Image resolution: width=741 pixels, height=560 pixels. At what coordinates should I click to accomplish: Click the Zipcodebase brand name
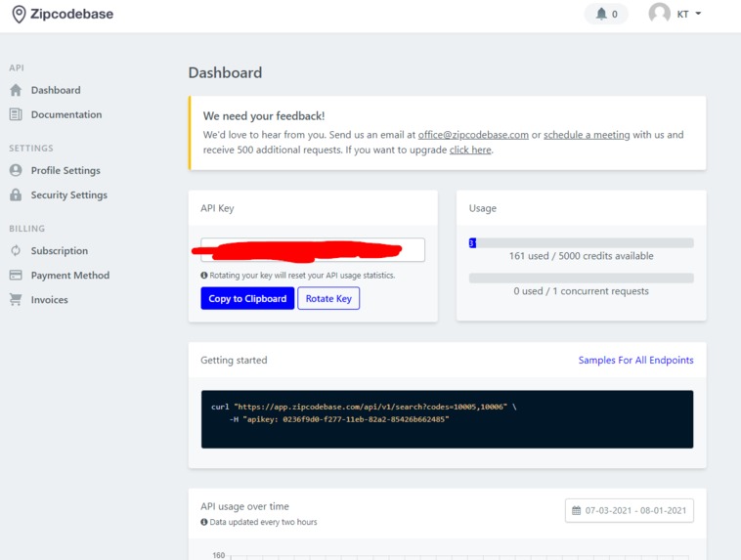click(x=71, y=15)
